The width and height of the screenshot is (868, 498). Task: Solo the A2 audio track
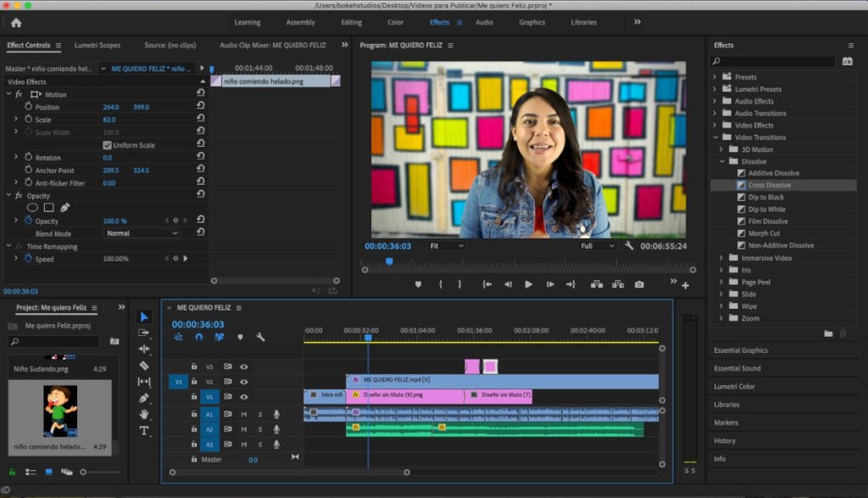260,429
